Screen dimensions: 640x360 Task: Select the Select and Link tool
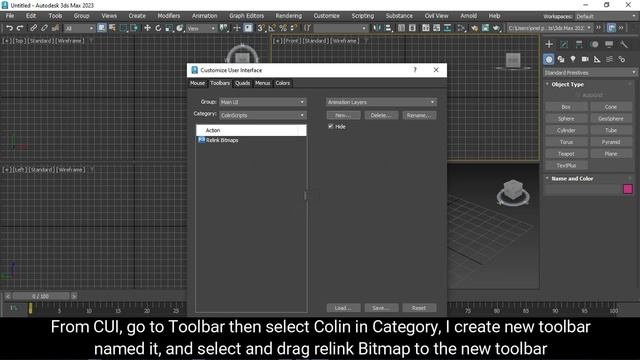(x=33, y=28)
